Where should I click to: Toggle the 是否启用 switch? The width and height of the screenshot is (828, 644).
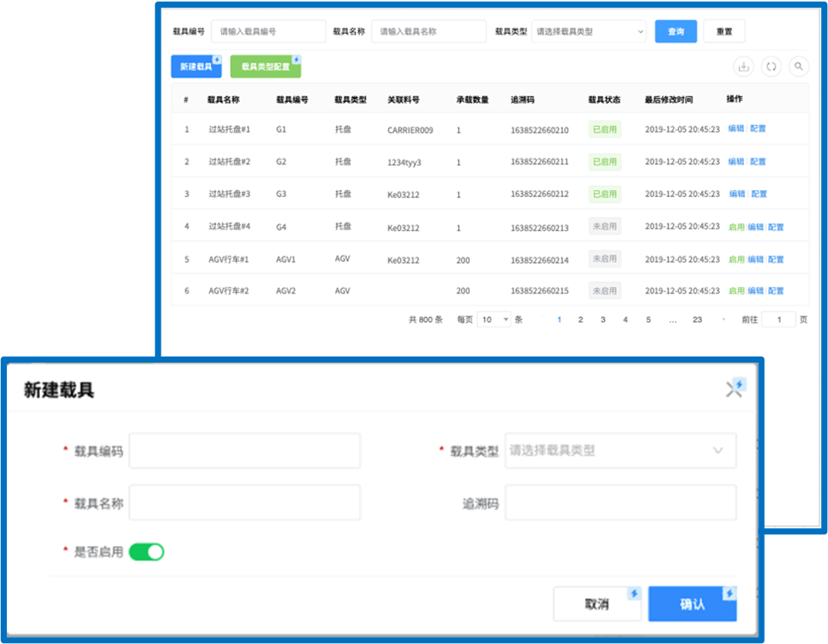click(146, 552)
